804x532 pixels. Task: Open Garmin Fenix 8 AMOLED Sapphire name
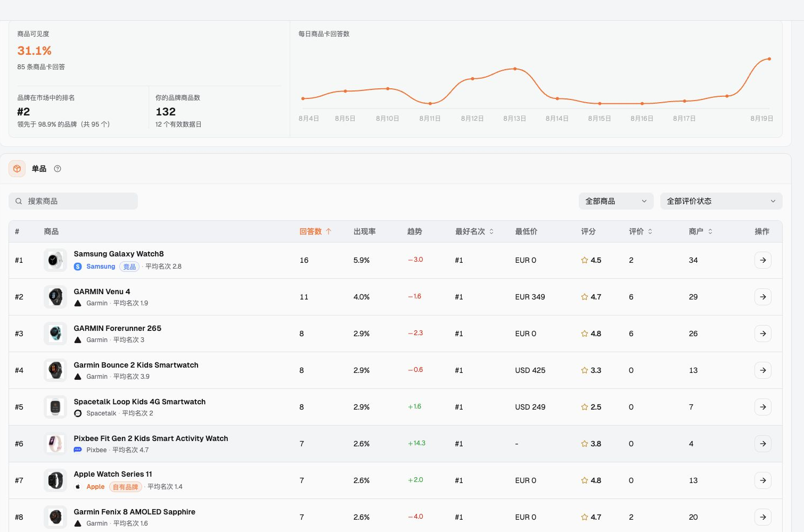point(134,512)
